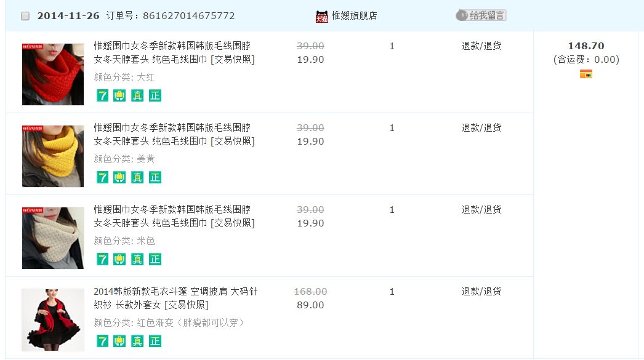This screenshot has height=360, width=644.
Task: Click the Tmall cat icon beside the store name
Action: click(321, 17)
